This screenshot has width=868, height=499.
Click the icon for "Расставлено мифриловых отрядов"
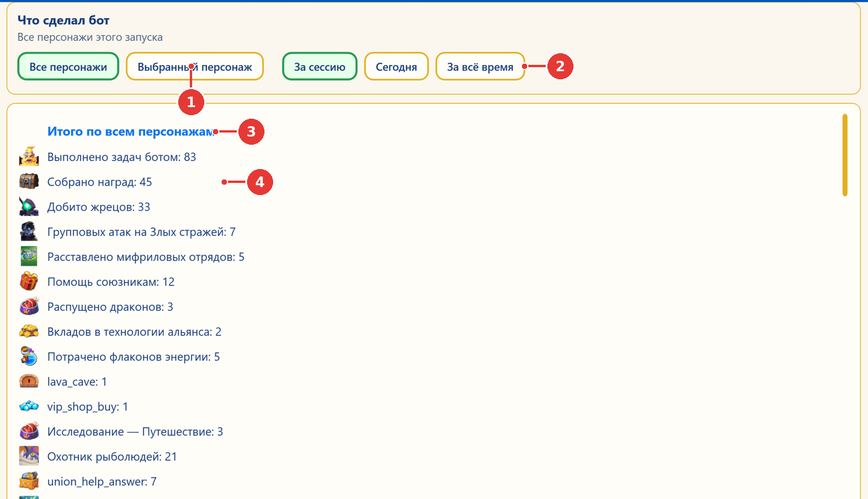(x=29, y=256)
